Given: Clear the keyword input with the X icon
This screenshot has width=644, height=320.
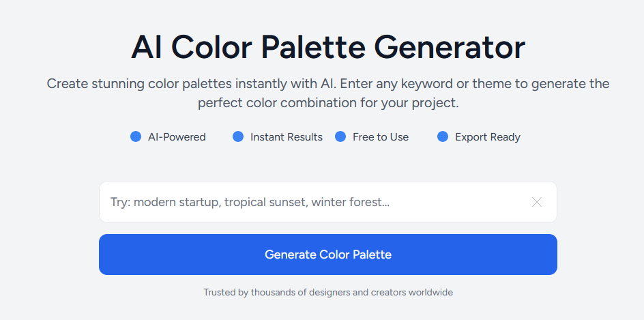Looking at the screenshot, I should coord(537,202).
